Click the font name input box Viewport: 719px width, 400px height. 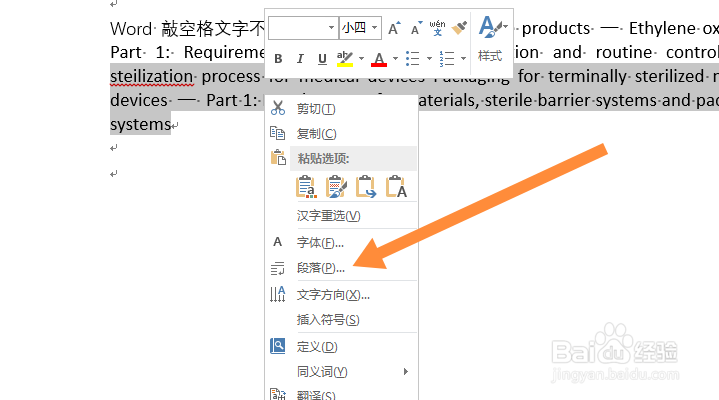pos(298,28)
